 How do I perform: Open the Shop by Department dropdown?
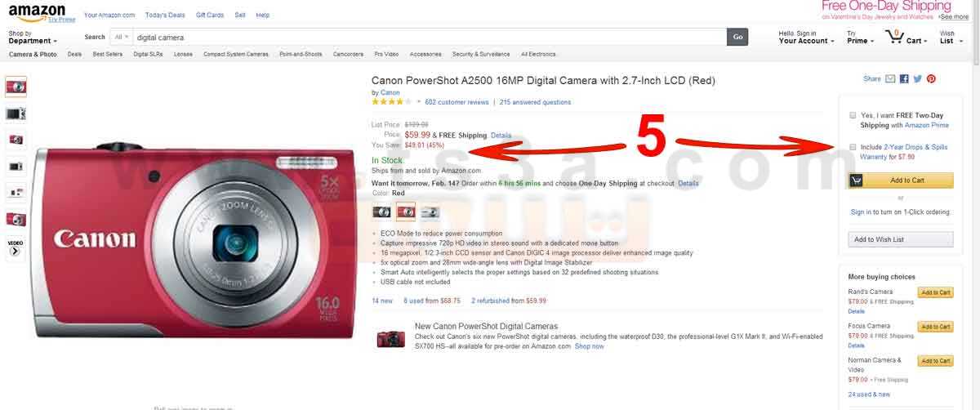point(33,37)
